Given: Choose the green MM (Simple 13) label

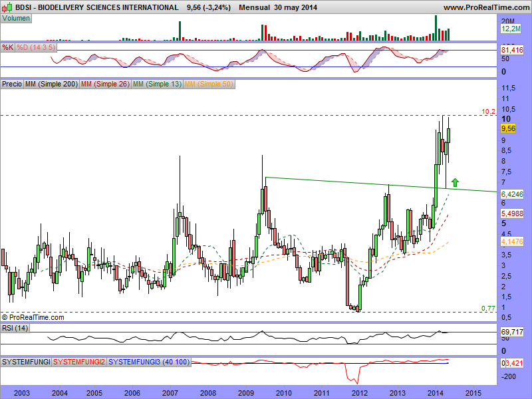Looking at the screenshot, I should [x=157, y=84].
